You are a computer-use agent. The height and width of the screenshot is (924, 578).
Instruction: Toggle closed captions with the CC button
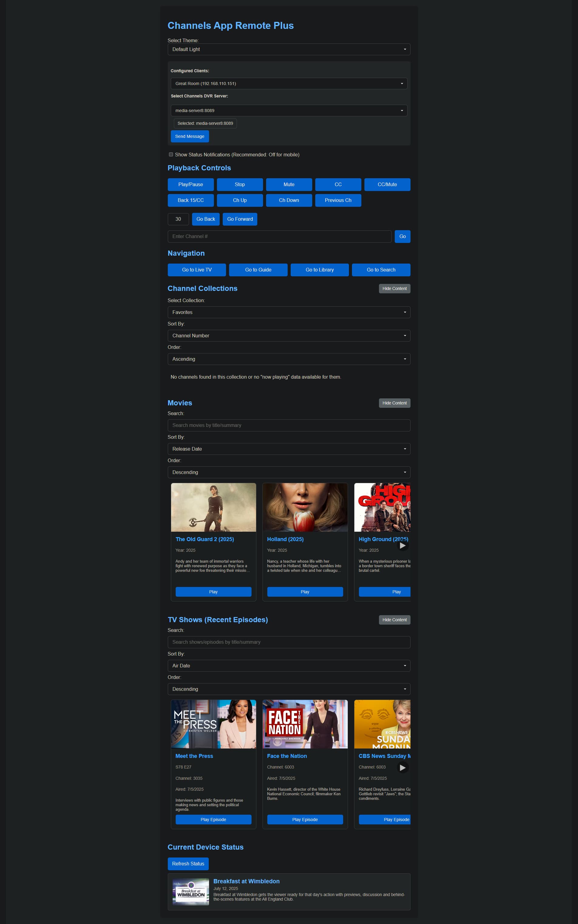(338, 184)
